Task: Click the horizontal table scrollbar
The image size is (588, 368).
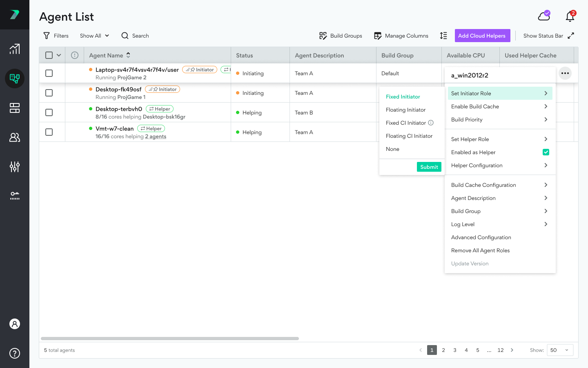Action: point(170,339)
